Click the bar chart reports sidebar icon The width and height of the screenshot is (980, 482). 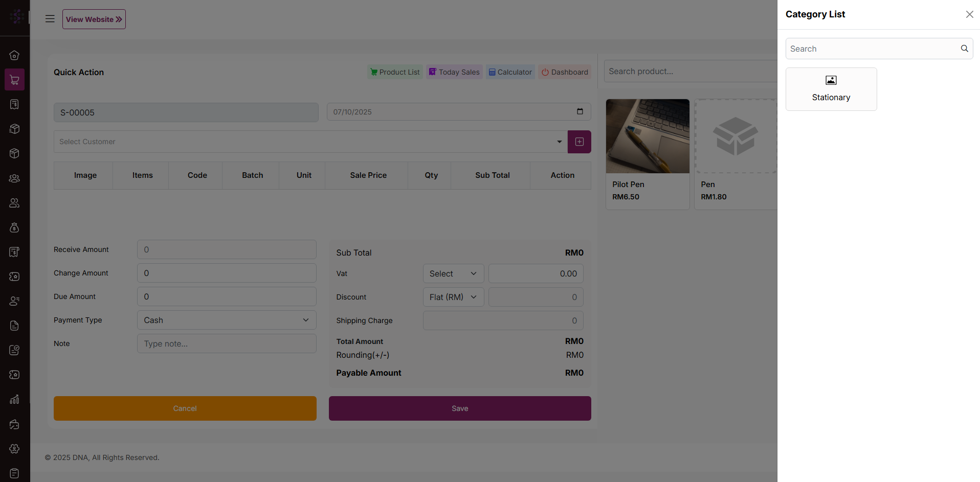point(14,399)
